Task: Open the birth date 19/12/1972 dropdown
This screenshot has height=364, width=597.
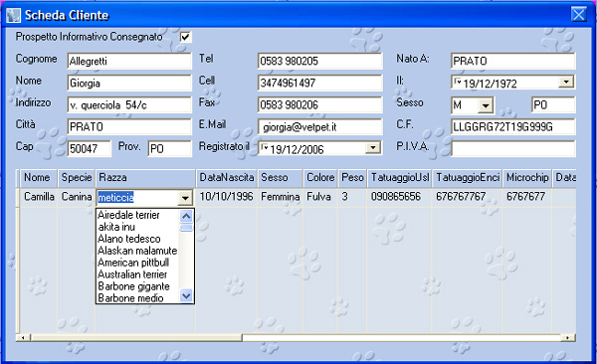Action: (x=566, y=82)
